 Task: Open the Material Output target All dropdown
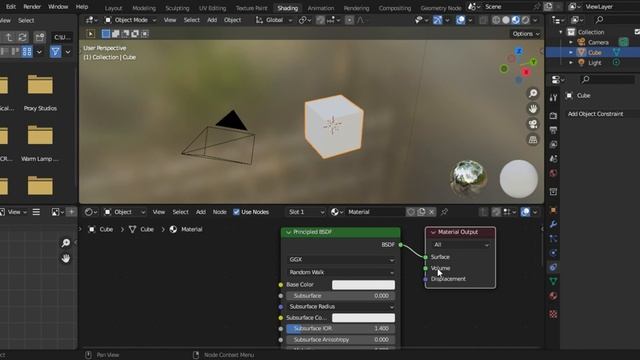click(460, 244)
